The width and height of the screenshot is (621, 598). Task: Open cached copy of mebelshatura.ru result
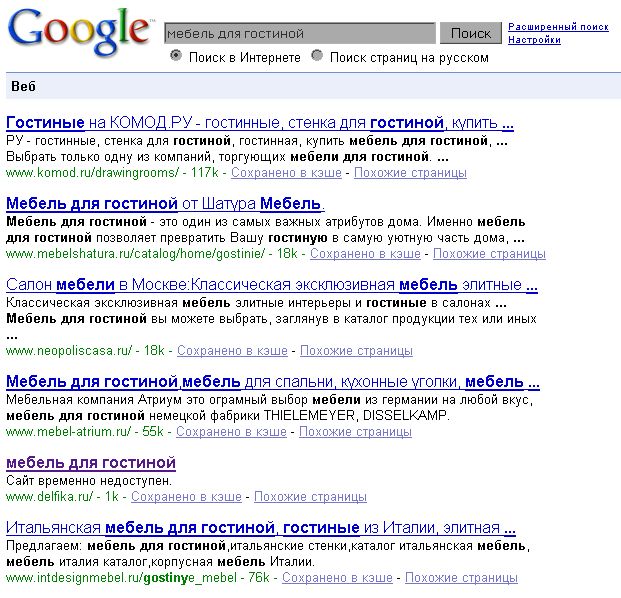(365, 253)
